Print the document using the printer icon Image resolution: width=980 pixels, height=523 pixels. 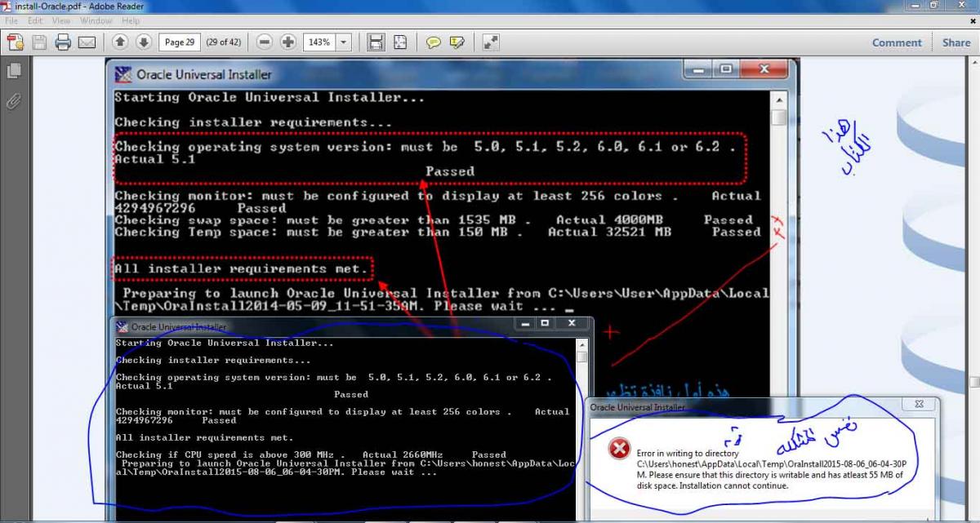click(63, 42)
